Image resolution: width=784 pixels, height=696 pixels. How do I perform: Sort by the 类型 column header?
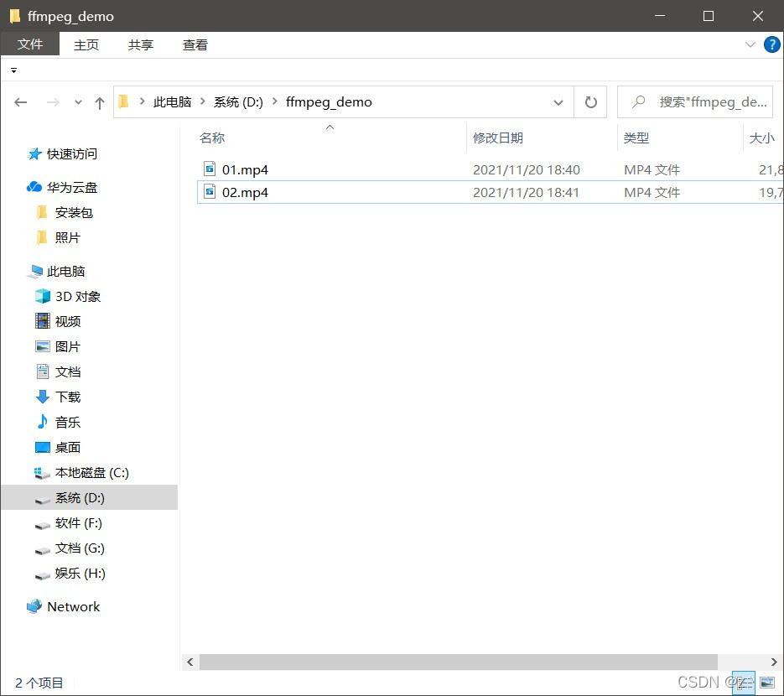[x=636, y=138]
